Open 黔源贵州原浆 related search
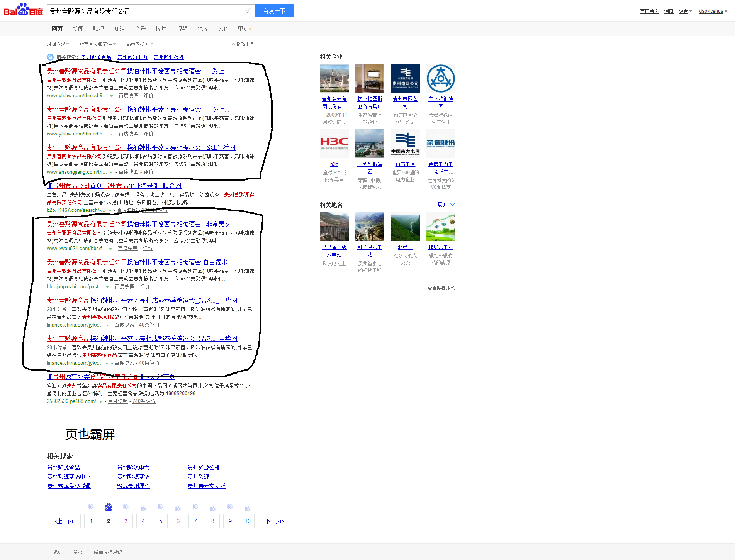Viewport: 735px width, 560px height. coord(133,486)
